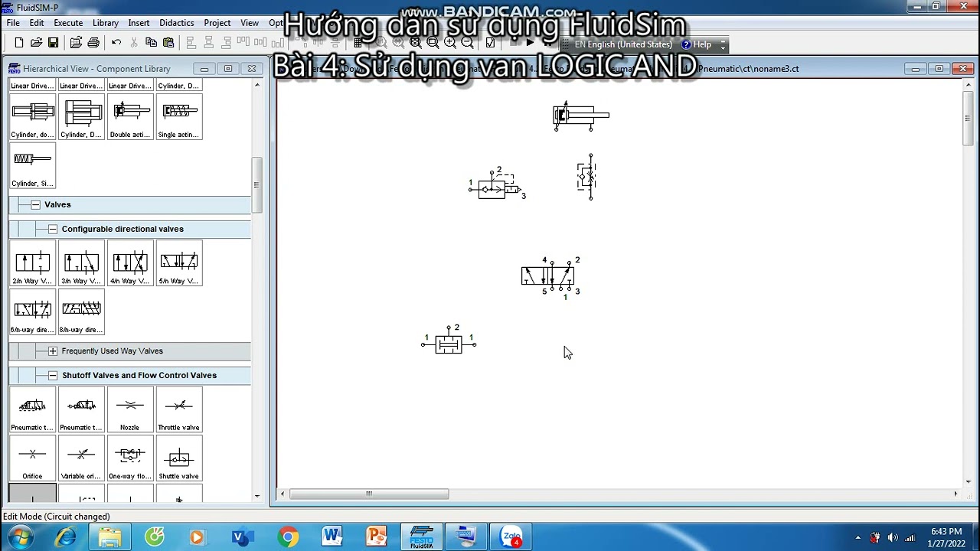Select the Orifice component
The image size is (980, 551).
pos(33,458)
